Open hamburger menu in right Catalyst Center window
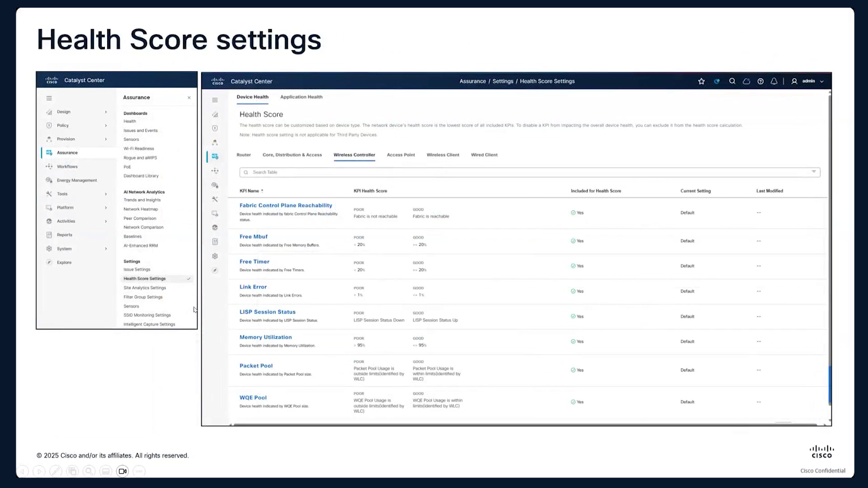 215,100
